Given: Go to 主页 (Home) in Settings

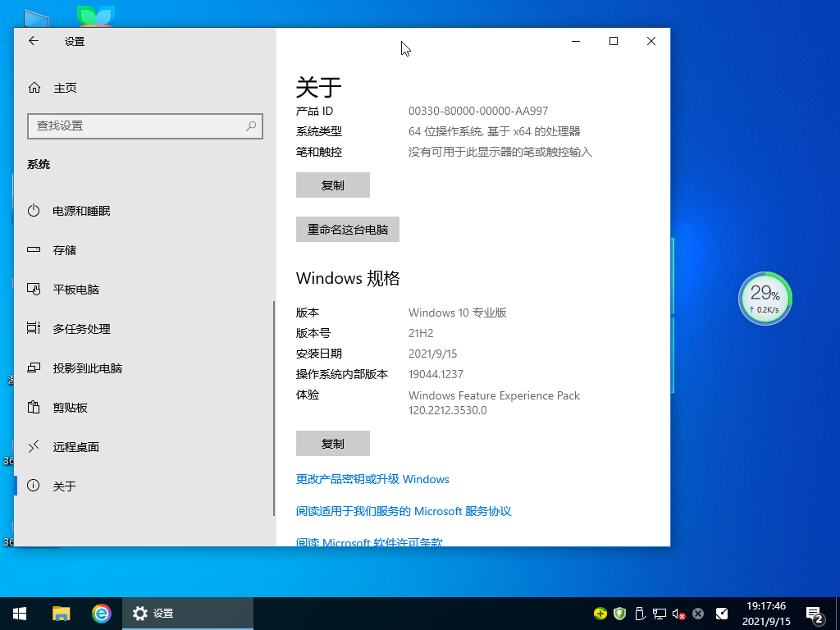Looking at the screenshot, I should coord(65,88).
